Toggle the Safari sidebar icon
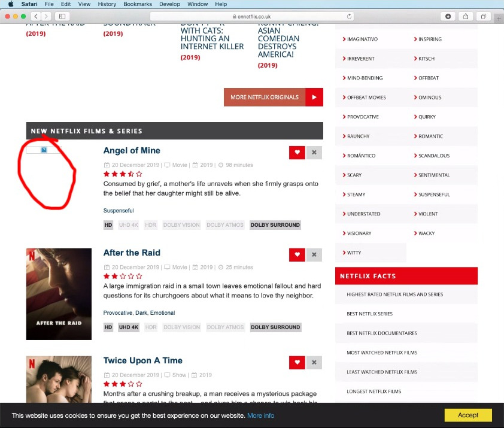Viewport: 504px width, 428px height. (x=62, y=16)
